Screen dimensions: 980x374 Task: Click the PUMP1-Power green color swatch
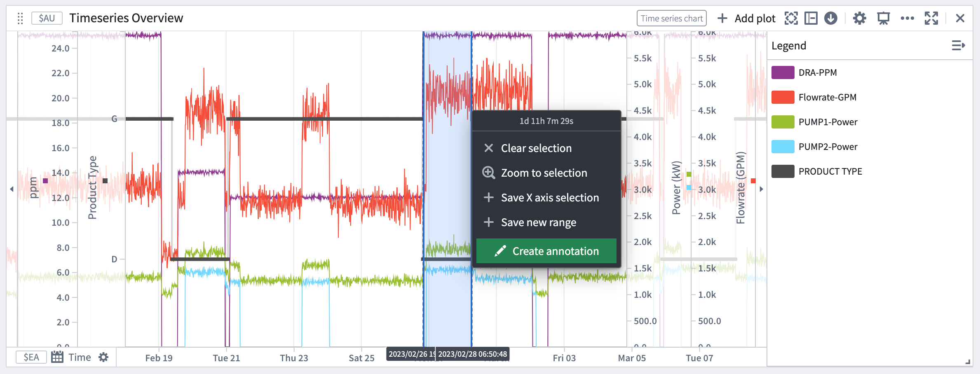pyautogui.click(x=783, y=122)
